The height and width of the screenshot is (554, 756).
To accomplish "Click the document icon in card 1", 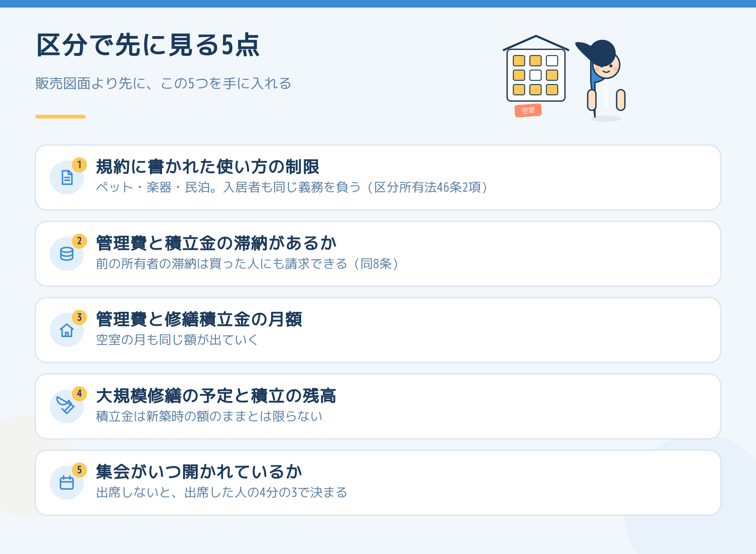I will (x=67, y=177).
